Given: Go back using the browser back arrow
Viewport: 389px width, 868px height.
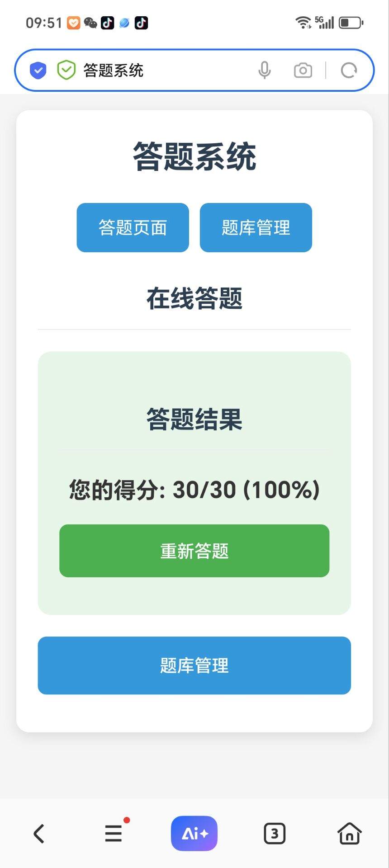Looking at the screenshot, I should tap(39, 833).
